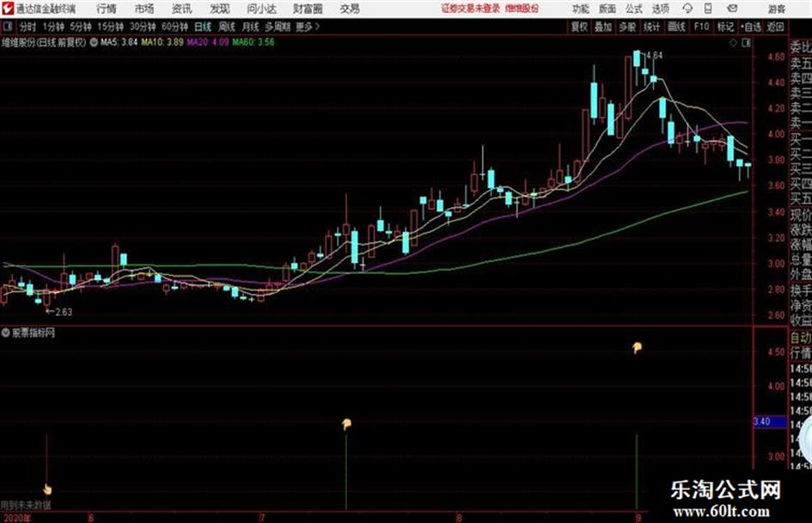Open the mail envelope icon
812x523 pixels.
click(x=732, y=9)
